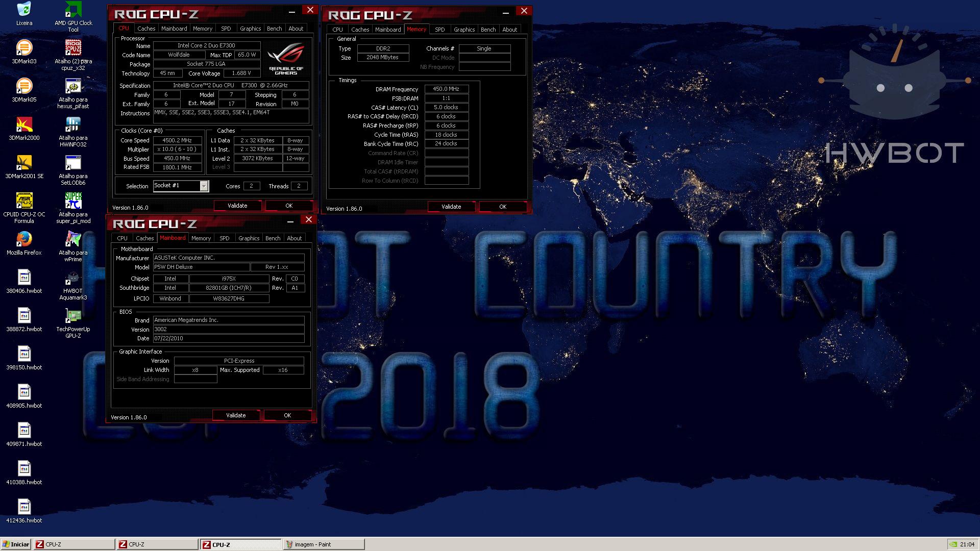Click the DRAM Frequency 450.0 MHz field
The image size is (980, 551).
[x=446, y=89]
